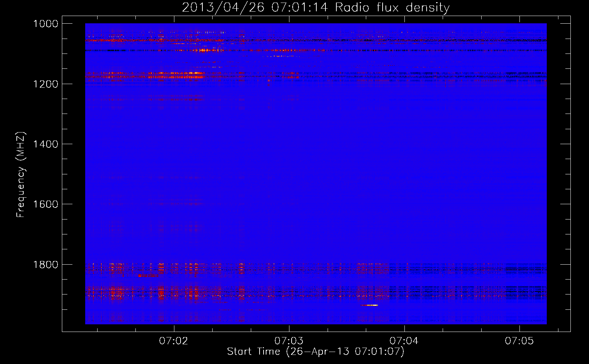Click the 07:05 time tick label

tap(519, 341)
